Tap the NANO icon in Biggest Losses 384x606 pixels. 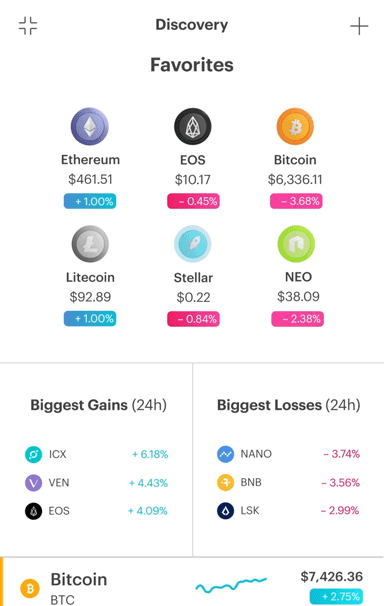(225, 454)
